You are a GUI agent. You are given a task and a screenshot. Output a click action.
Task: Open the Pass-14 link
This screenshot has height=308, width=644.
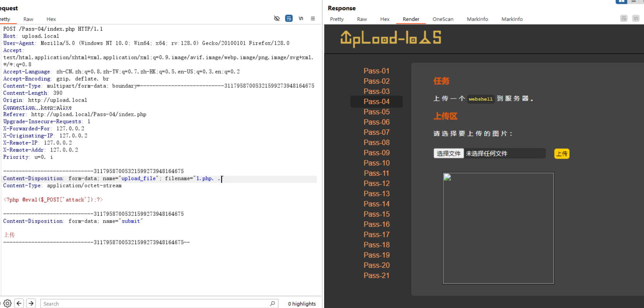pyautogui.click(x=377, y=204)
